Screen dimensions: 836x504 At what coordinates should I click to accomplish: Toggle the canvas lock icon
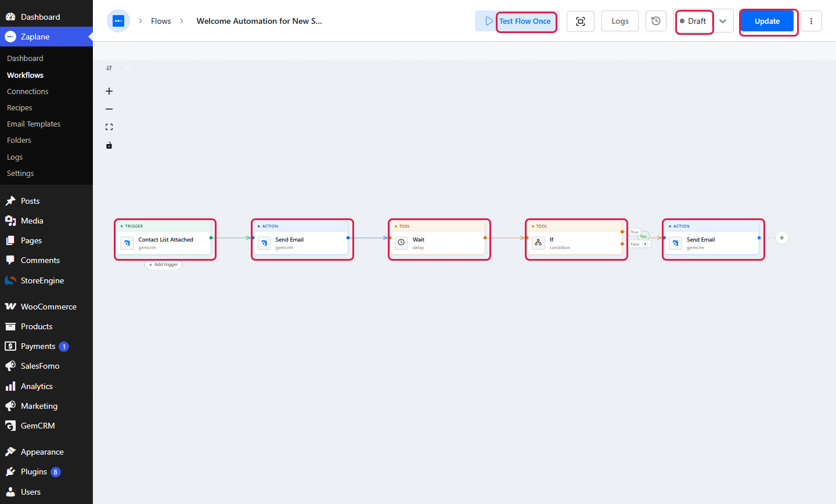point(109,145)
